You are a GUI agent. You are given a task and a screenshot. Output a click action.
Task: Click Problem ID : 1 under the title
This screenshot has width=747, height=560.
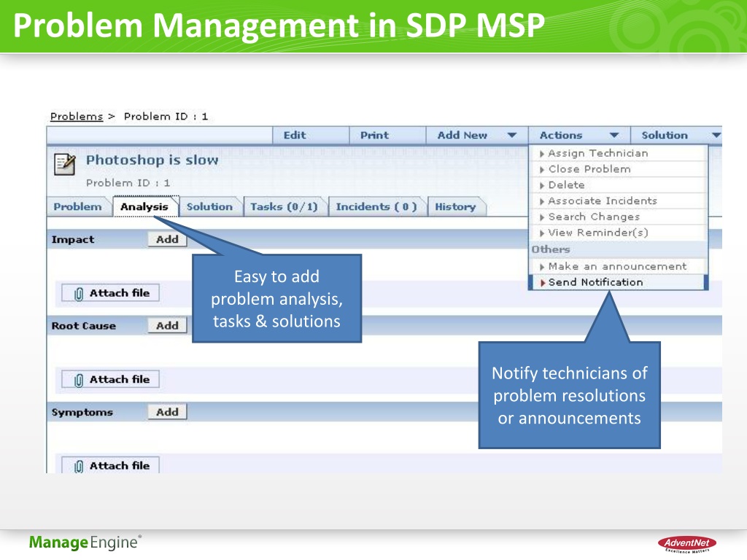tap(128, 183)
